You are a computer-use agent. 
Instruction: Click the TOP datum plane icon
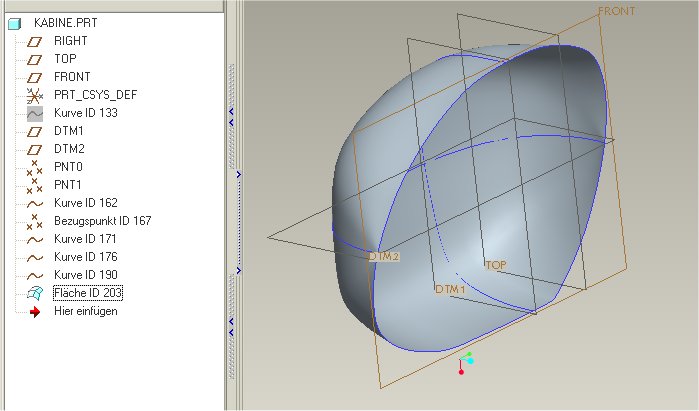click(34, 59)
